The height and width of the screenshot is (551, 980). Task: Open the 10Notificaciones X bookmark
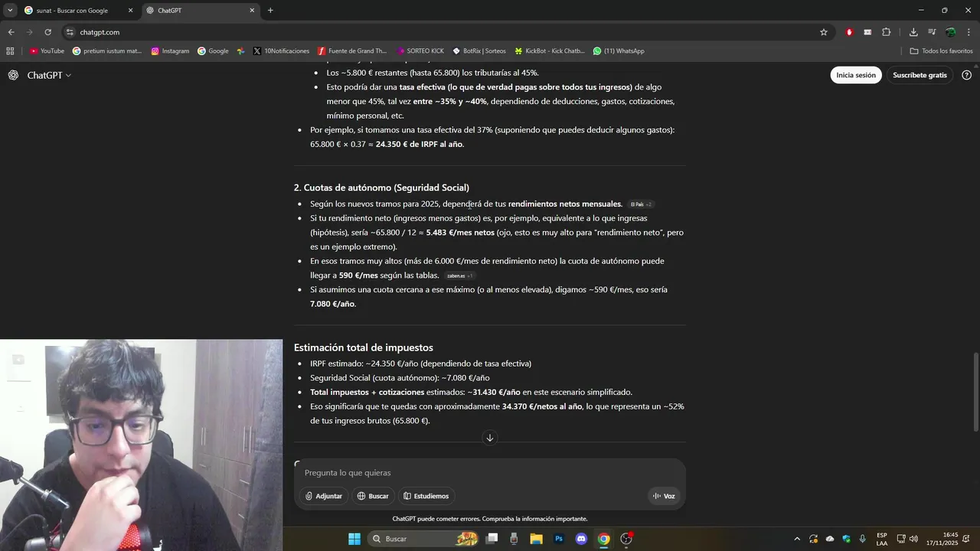[x=281, y=51]
